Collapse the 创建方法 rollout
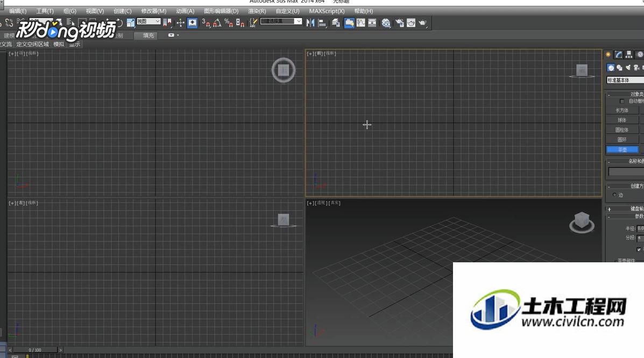644x358 pixels. click(626, 186)
